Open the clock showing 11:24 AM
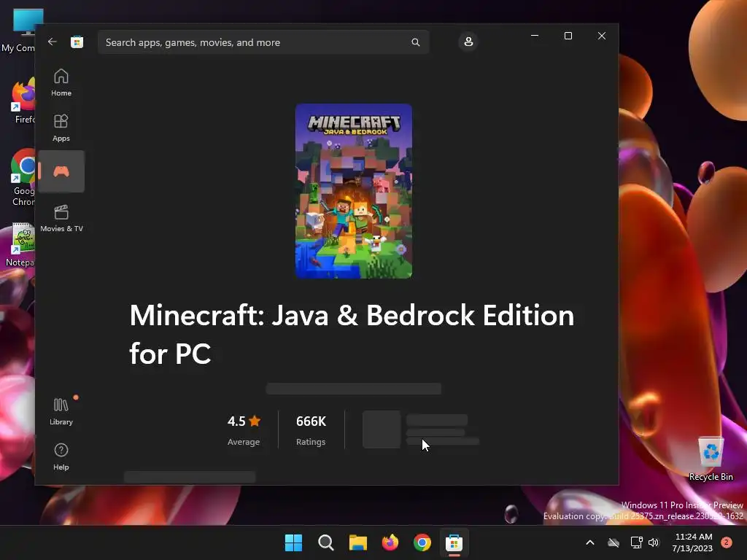Image resolution: width=747 pixels, height=560 pixels. point(693,542)
